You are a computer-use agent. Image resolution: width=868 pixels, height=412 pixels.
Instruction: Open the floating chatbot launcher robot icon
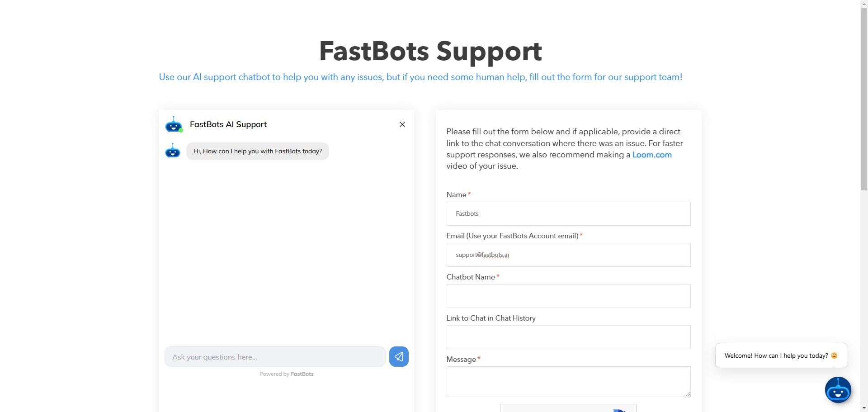(838, 390)
